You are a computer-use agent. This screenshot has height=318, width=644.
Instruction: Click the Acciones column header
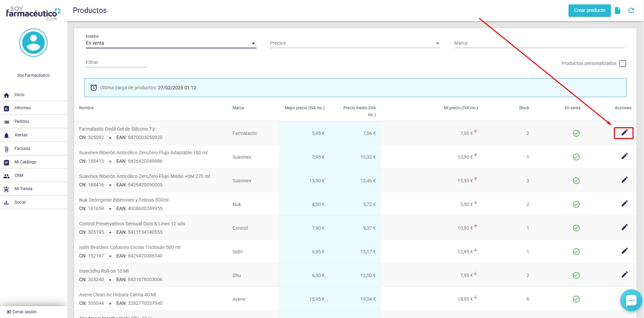[x=623, y=108]
